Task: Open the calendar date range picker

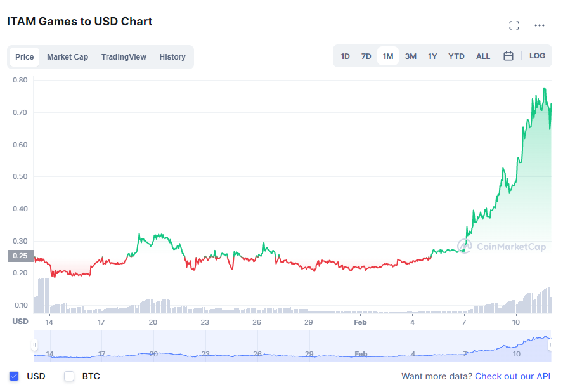Action: (508, 56)
